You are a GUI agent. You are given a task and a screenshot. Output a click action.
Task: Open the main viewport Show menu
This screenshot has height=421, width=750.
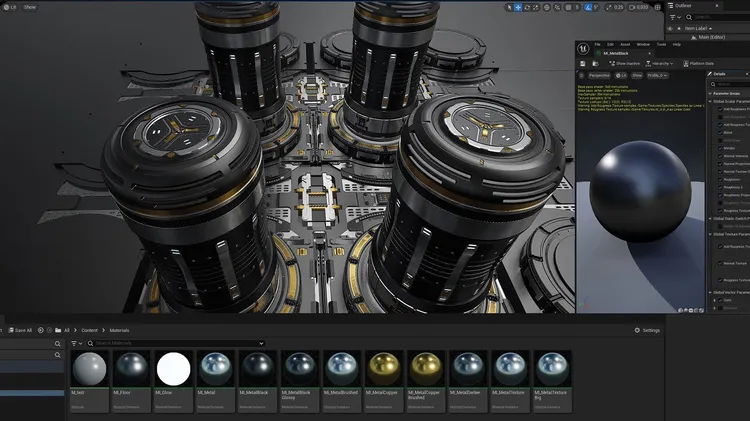pyautogui.click(x=30, y=7)
